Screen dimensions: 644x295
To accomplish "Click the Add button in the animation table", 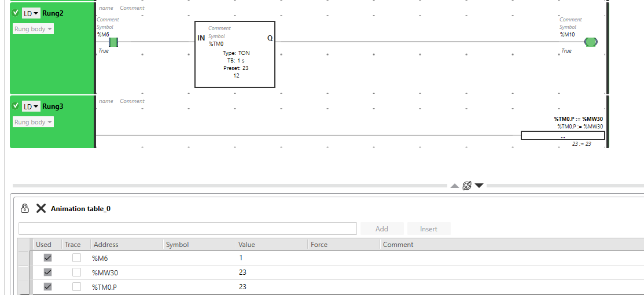I will (382, 229).
